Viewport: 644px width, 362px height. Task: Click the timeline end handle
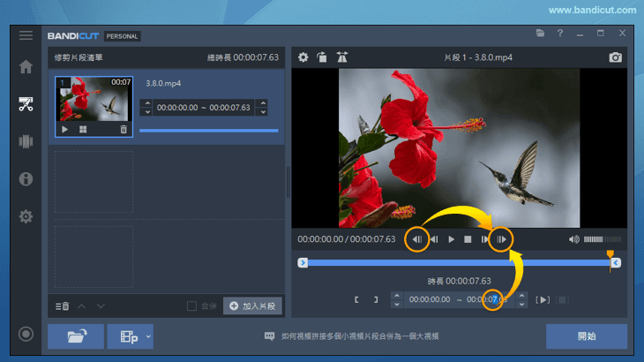pos(616,262)
